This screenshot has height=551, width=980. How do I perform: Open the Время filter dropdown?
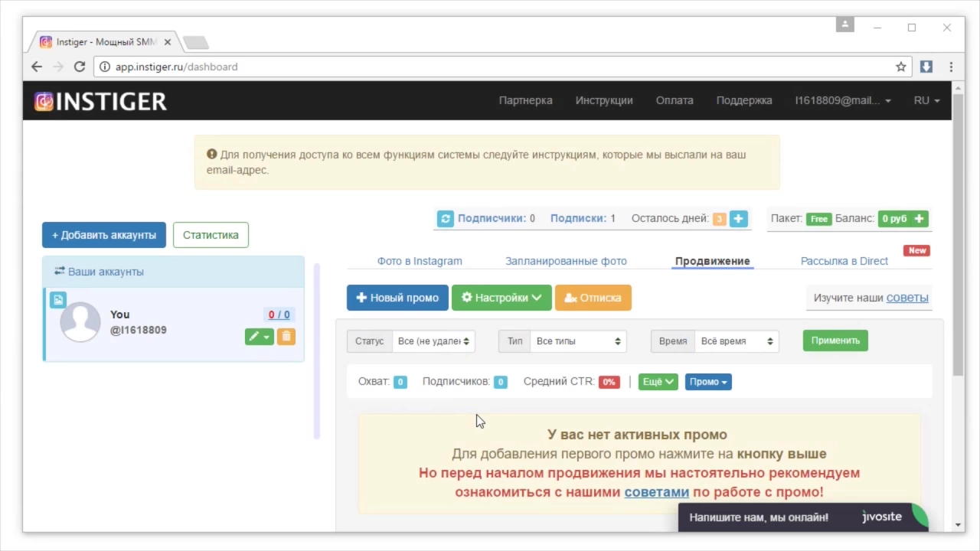click(x=737, y=341)
